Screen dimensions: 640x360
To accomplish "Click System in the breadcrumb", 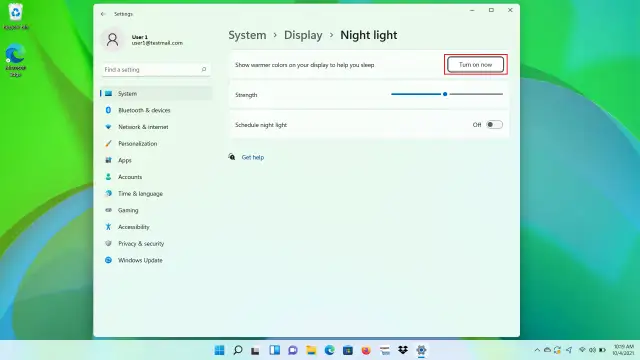I will 247,36.
